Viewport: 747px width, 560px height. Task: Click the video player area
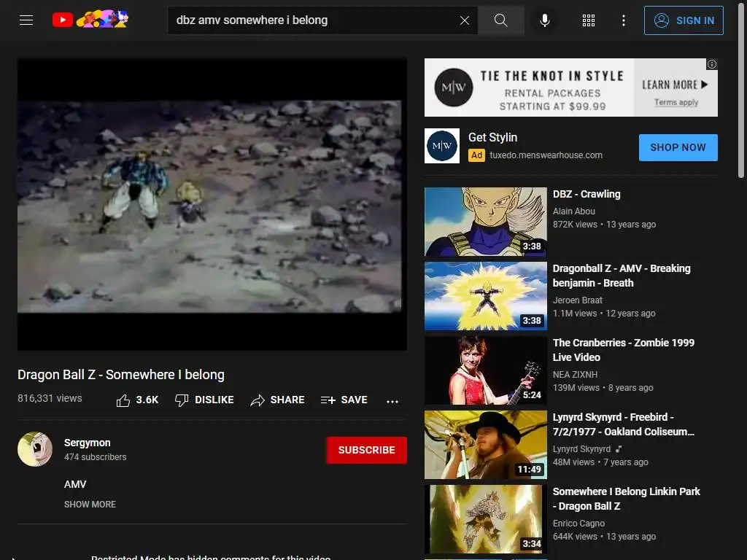(x=212, y=204)
